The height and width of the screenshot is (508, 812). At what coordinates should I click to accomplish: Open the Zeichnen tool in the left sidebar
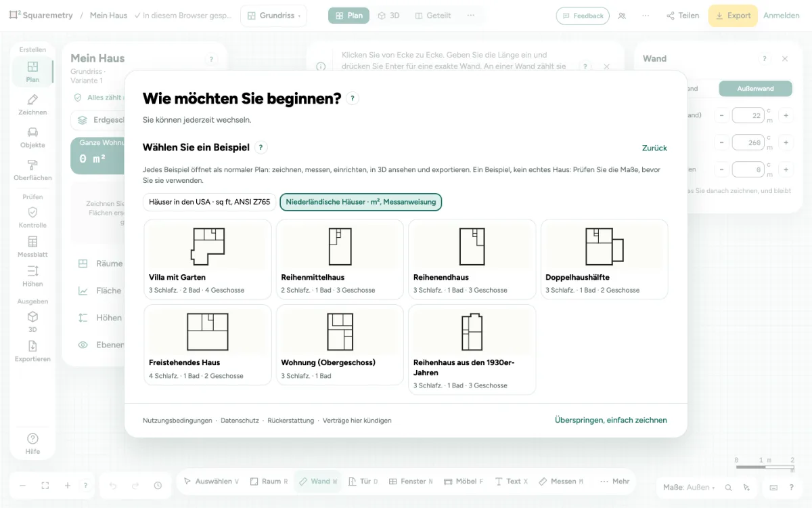pyautogui.click(x=32, y=104)
